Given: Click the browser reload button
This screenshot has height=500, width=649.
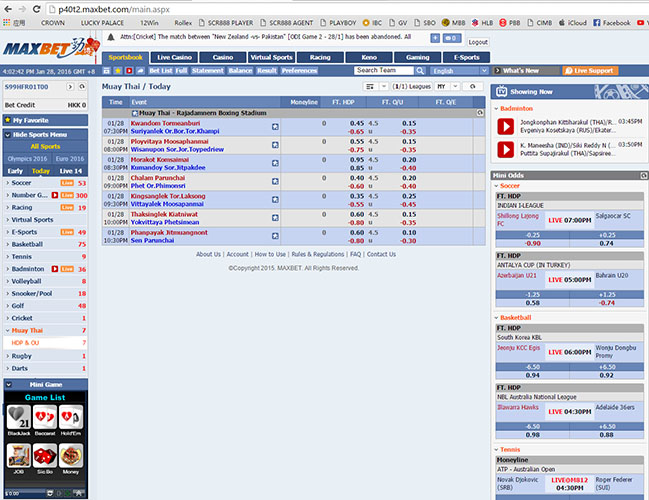Looking at the screenshot, I should [x=37, y=9].
